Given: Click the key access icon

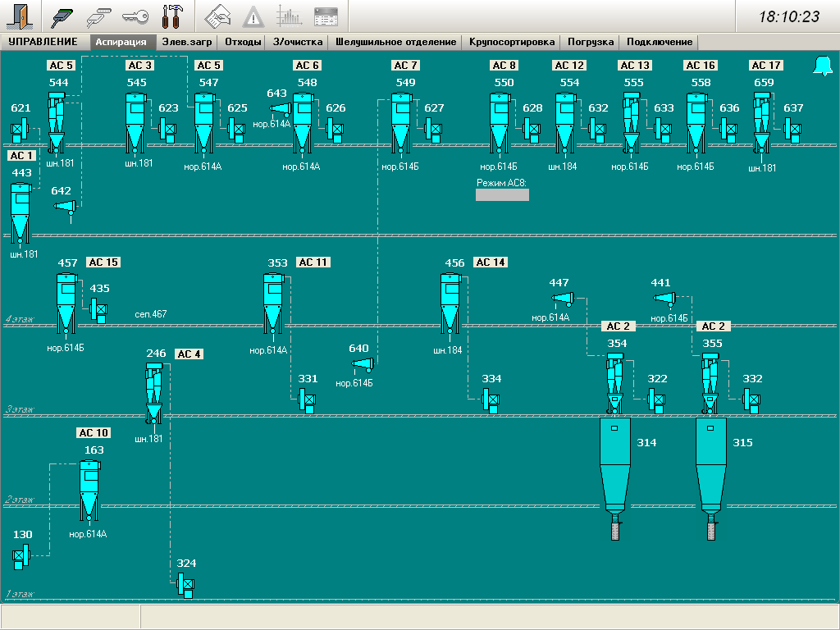Looking at the screenshot, I should [135, 16].
